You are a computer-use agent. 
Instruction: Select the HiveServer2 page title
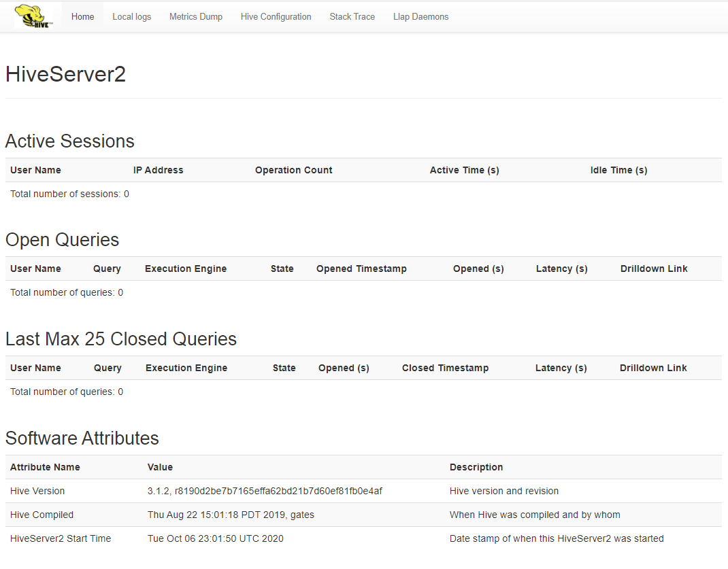(x=65, y=74)
